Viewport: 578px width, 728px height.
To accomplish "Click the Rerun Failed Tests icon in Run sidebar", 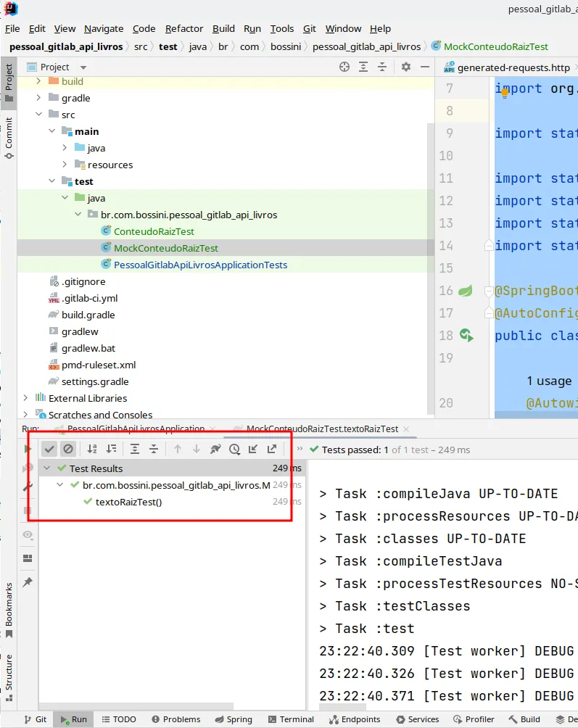I will (28, 468).
